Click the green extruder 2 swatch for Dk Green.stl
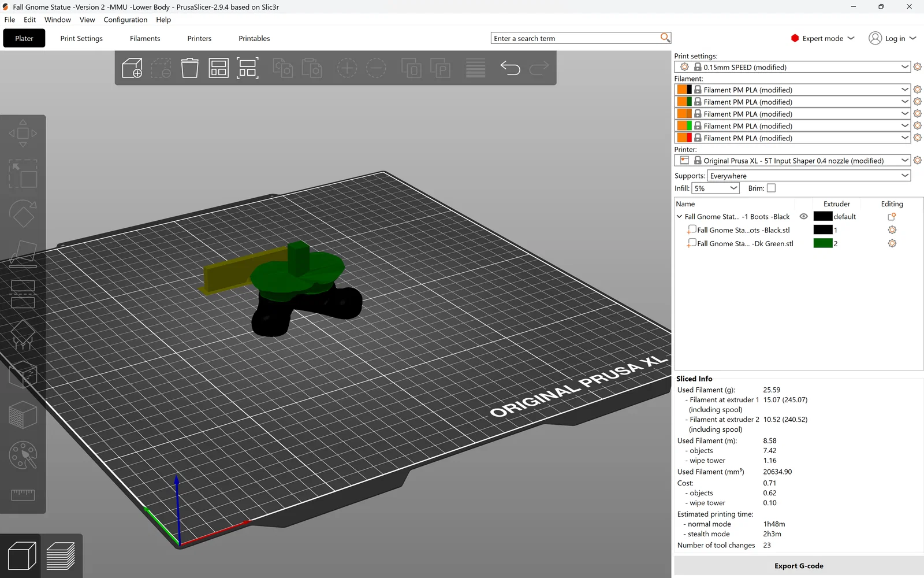Screen dimensions: 924x578 (823, 243)
